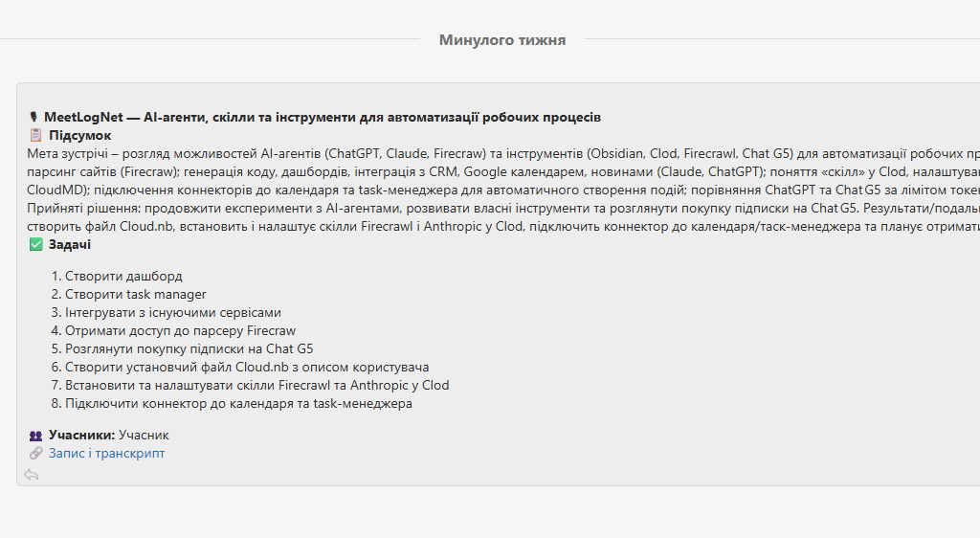Click task Отримати доступ до парсеру Firecraw
980x538 pixels.
click(181, 330)
